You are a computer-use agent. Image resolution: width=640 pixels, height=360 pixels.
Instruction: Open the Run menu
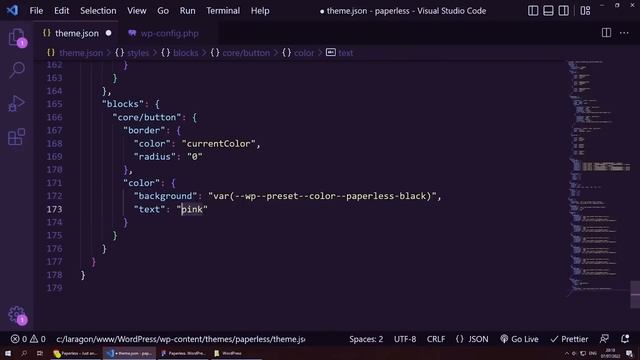(187, 11)
